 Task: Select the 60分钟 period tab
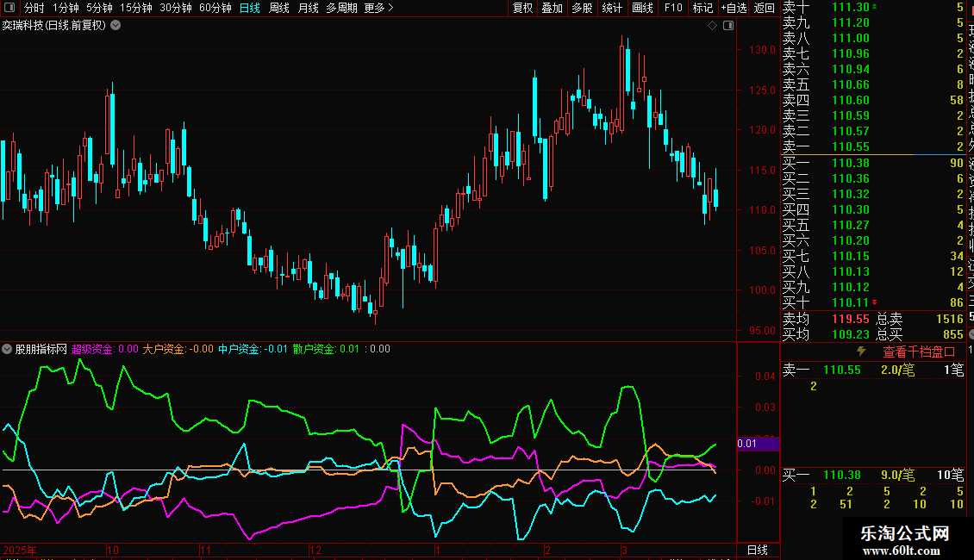[215, 8]
